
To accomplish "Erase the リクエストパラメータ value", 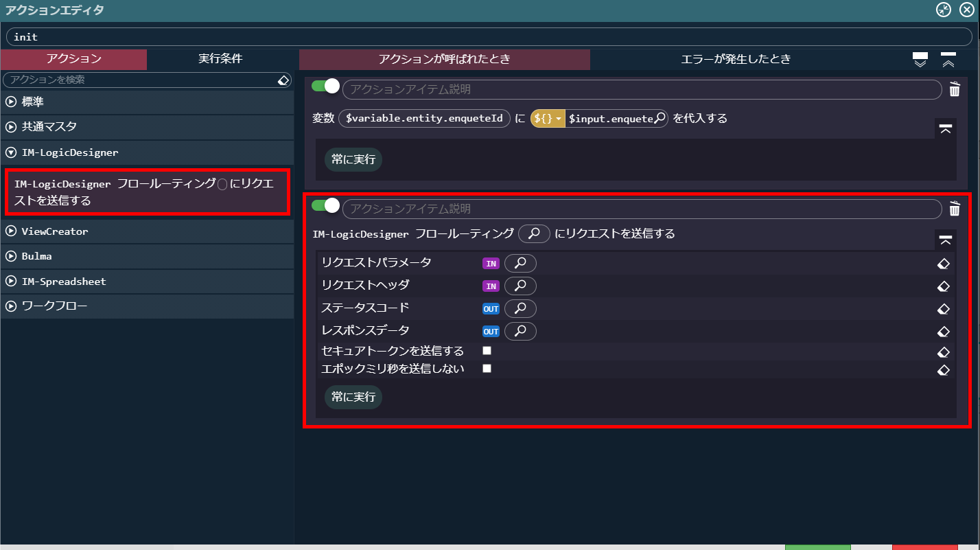I will [x=943, y=264].
